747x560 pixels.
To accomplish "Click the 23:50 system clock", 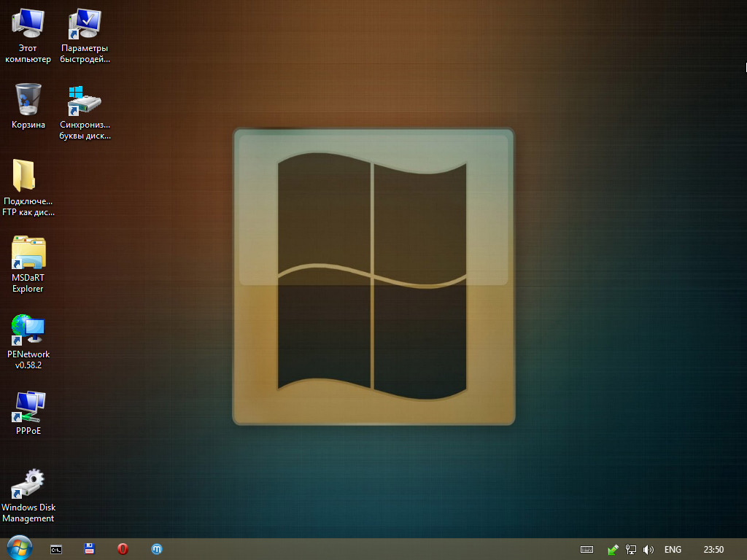I will pyautogui.click(x=713, y=549).
